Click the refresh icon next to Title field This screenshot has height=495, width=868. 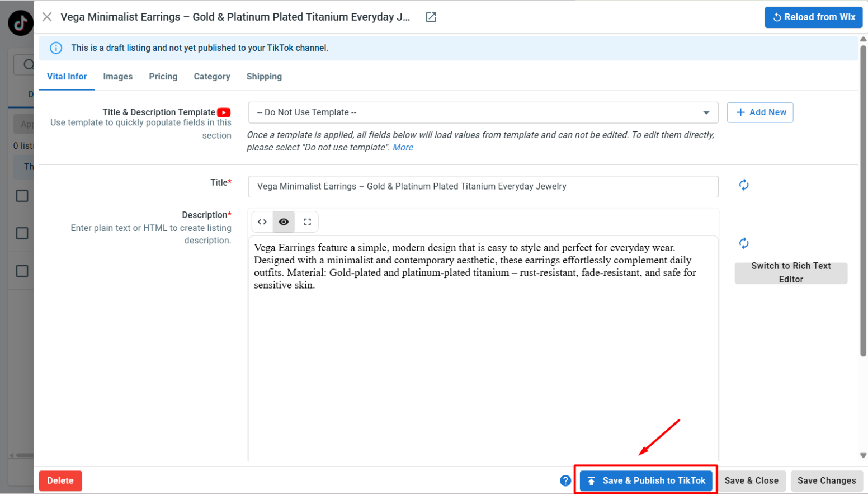point(744,185)
